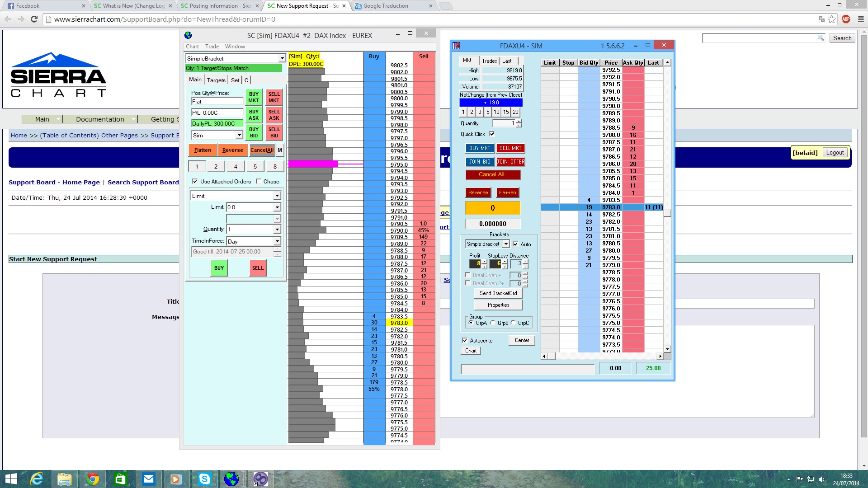Open the Simple Bracket dropdown under Brackets
The height and width of the screenshot is (488, 868).
(506, 244)
